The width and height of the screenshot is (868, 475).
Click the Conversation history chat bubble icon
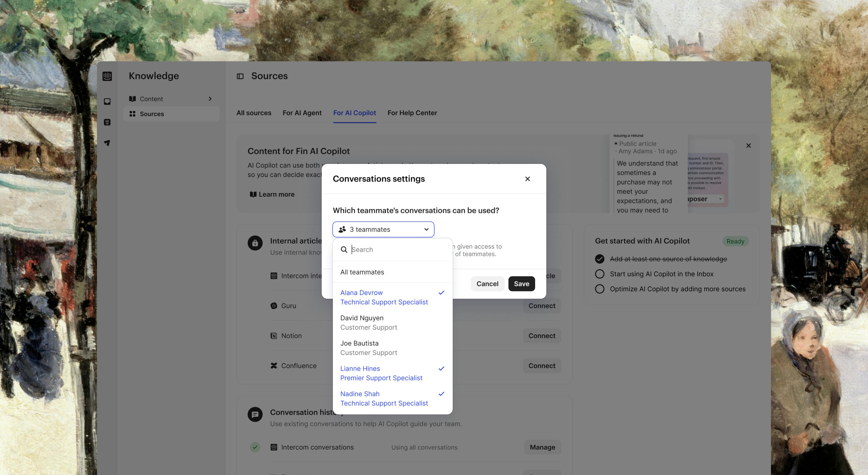click(255, 414)
